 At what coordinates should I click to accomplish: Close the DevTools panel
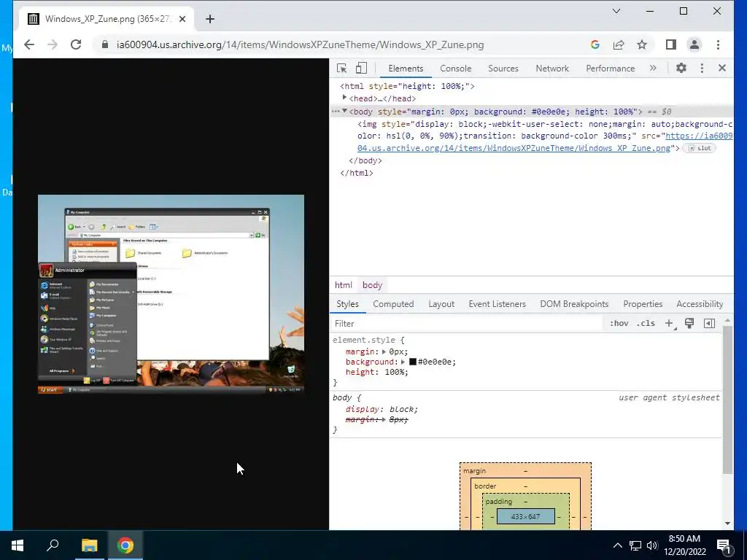tap(722, 68)
